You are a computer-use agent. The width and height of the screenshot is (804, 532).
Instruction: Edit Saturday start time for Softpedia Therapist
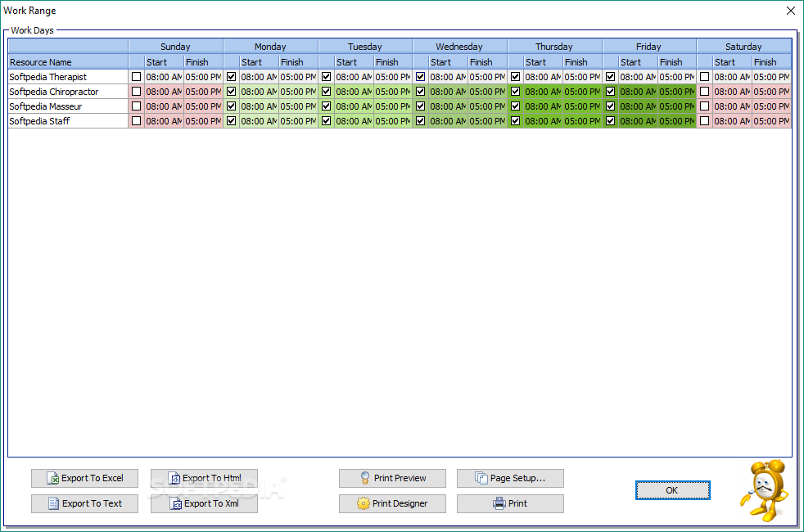[x=732, y=77]
